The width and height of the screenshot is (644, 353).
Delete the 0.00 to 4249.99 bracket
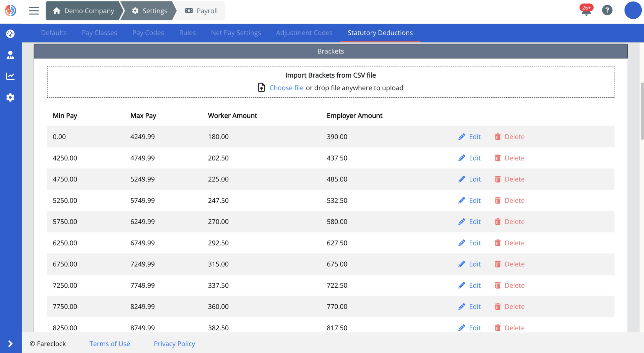coord(510,137)
